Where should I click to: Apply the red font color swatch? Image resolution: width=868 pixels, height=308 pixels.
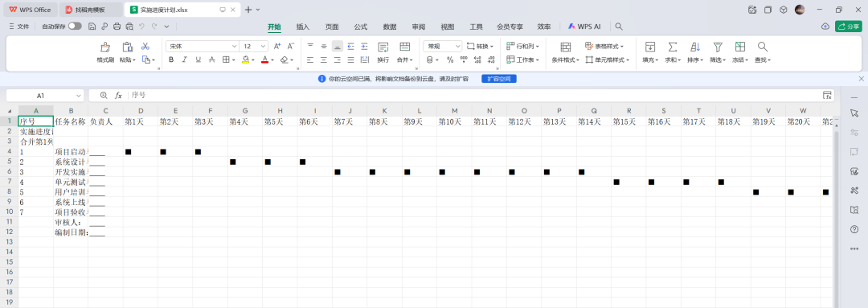coord(264,60)
